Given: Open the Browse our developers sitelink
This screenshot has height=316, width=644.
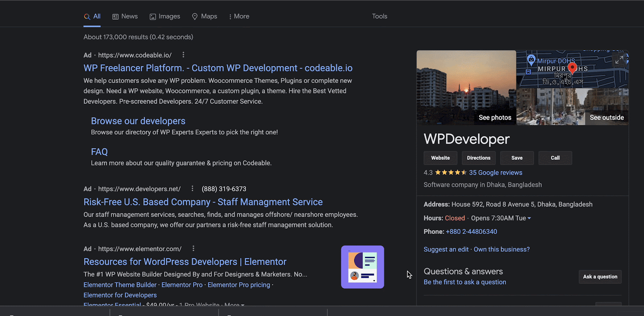Looking at the screenshot, I should point(138,121).
